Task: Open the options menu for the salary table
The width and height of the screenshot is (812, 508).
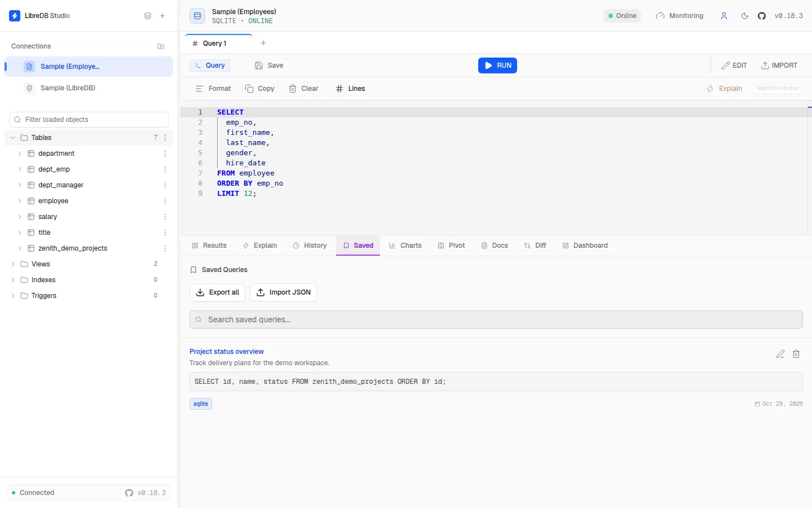Action: [x=165, y=217]
